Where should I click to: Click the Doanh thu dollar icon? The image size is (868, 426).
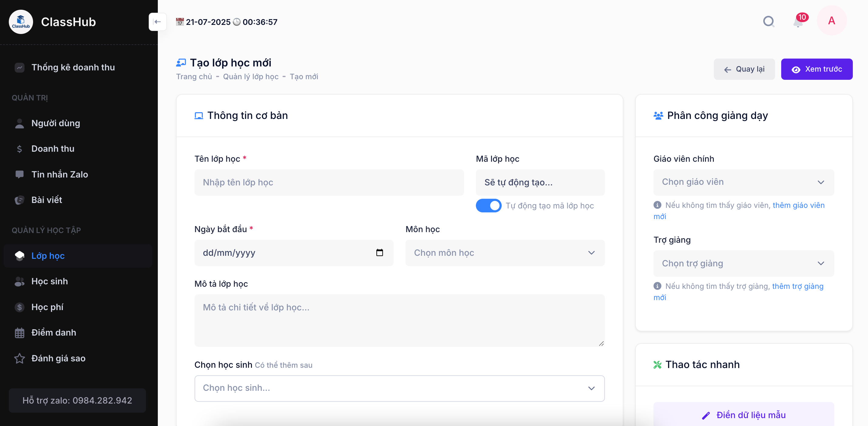[19, 149]
